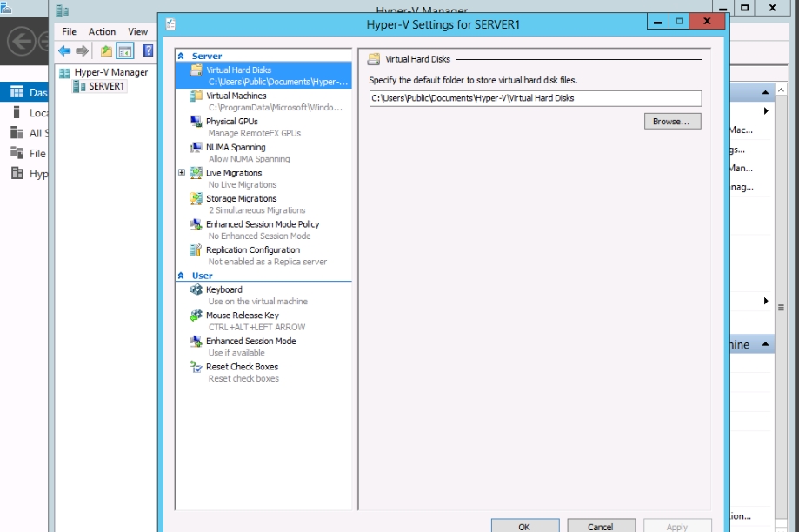The width and height of the screenshot is (799, 532).
Task: Open the File menu
Action: 70,31
